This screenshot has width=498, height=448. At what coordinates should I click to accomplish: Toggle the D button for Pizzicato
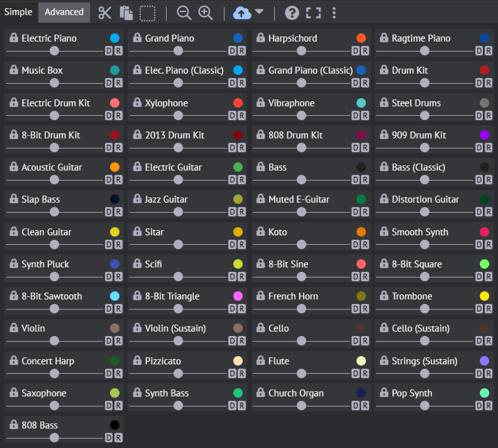click(x=233, y=374)
